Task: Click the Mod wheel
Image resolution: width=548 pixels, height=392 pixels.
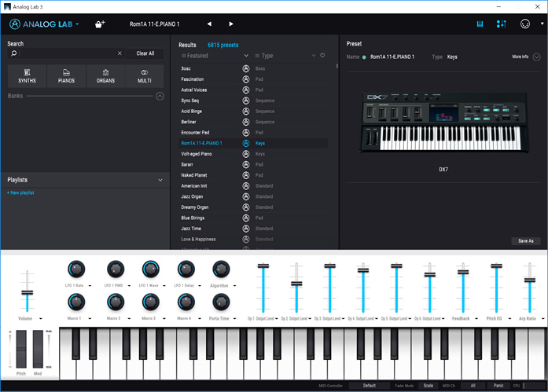Action: click(x=38, y=349)
